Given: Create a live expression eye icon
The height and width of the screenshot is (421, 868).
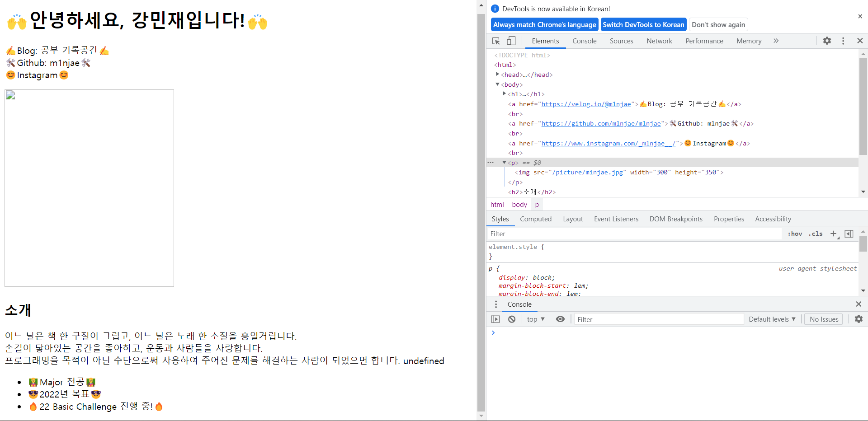Looking at the screenshot, I should click(x=560, y=319).
